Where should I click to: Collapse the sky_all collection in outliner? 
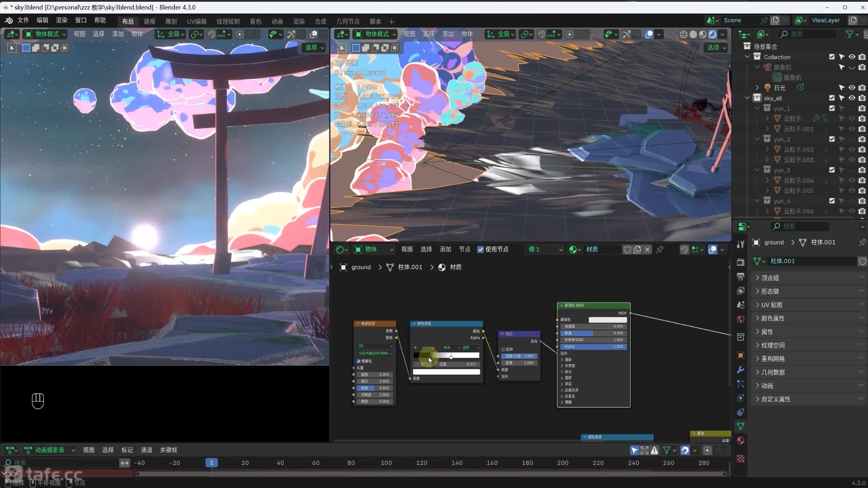(x=747, y=98)
